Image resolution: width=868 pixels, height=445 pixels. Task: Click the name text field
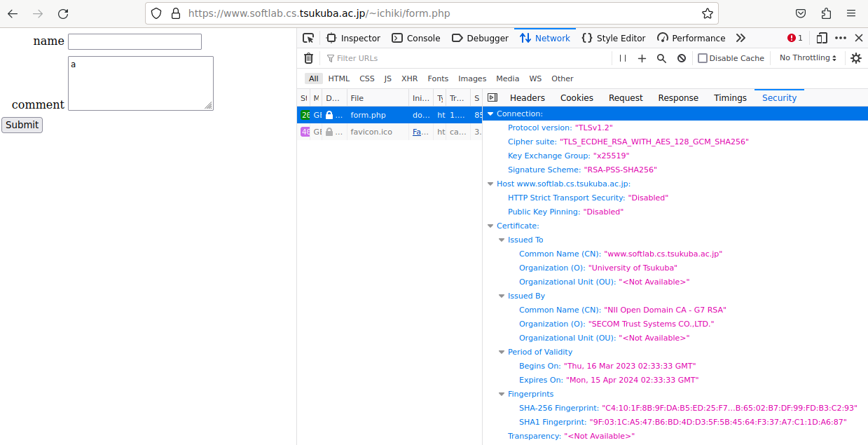[135, 42]
